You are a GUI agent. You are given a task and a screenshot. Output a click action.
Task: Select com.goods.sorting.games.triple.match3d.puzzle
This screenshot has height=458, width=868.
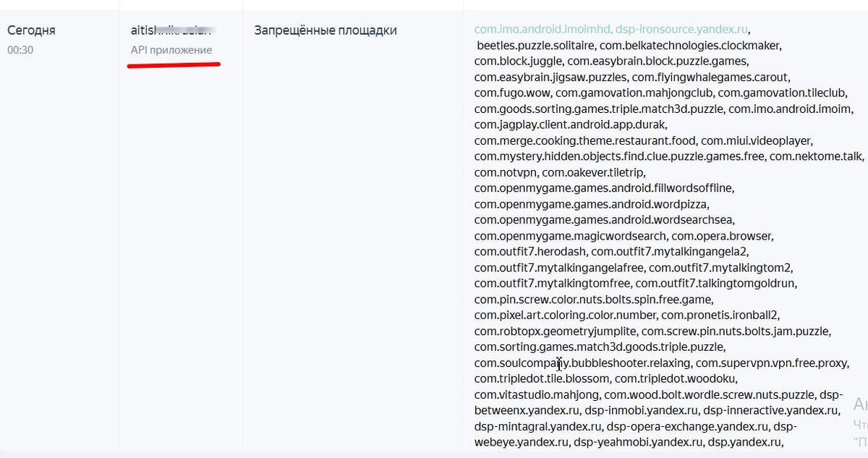[597, 109]
